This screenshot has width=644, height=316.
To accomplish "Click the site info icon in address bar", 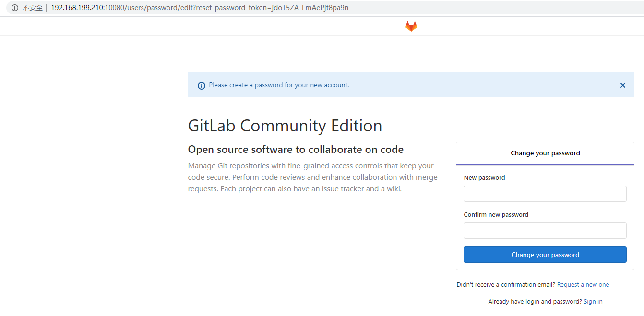I will [15, 8].
